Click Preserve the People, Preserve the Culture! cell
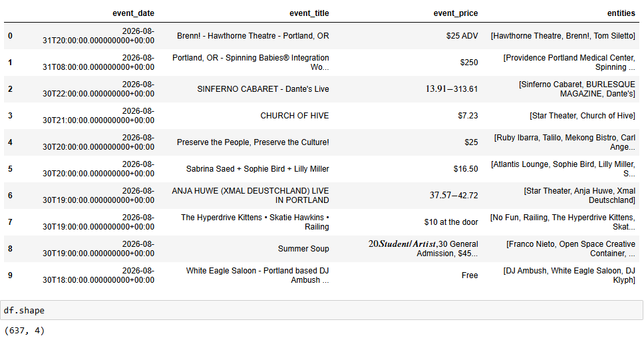The height and width of the screenshot is (340, 644). point(253,142)
